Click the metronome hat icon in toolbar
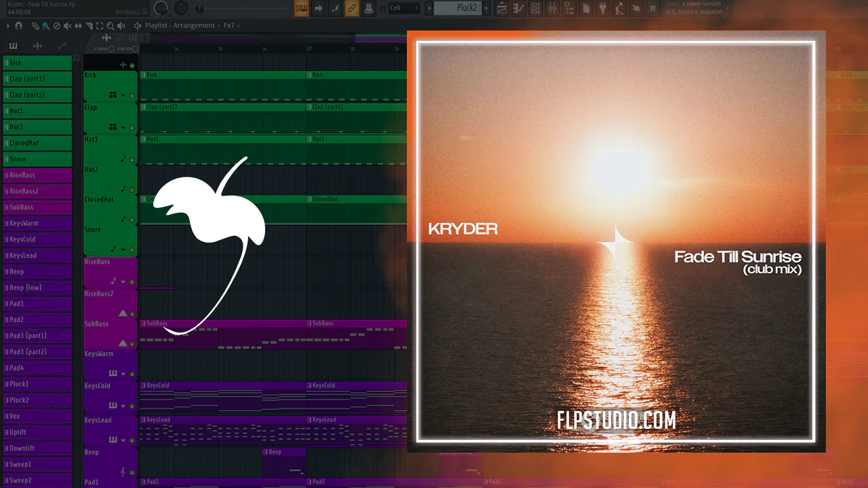868x488 pixels. pos(368,8)
